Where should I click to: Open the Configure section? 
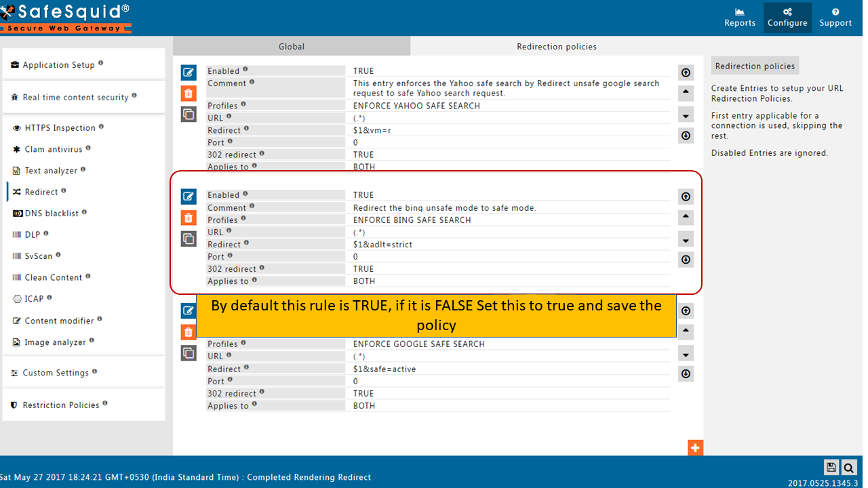click(787, 18)
